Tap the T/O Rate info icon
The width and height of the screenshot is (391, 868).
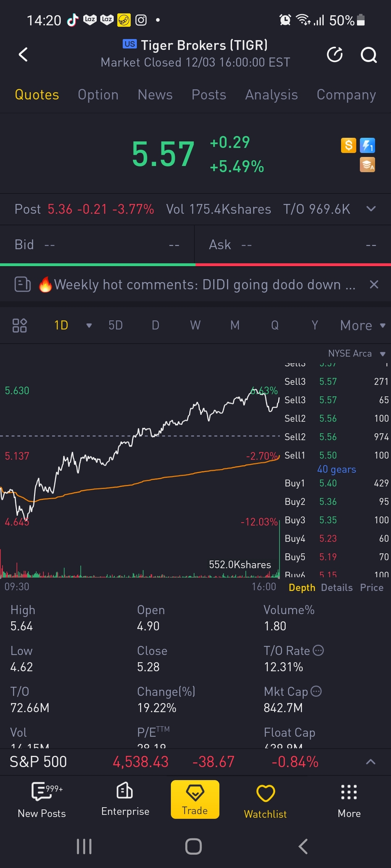(318, 650)
